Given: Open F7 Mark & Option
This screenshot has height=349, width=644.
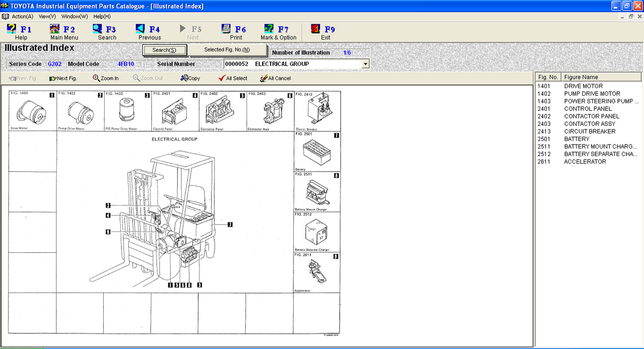Looking at the screenshot, I should point(278,33).
